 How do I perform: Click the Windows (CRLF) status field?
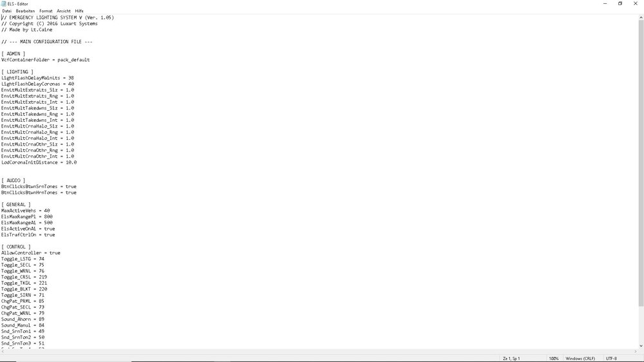point(580,358)
